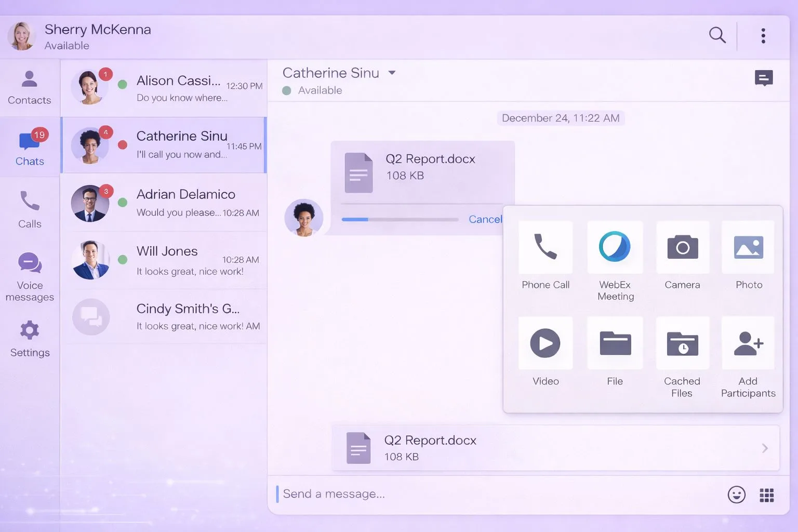Open Settings gear in the sidebar
Image resolution: width=798 pixels, height=532 pixels.
point(30,339)
